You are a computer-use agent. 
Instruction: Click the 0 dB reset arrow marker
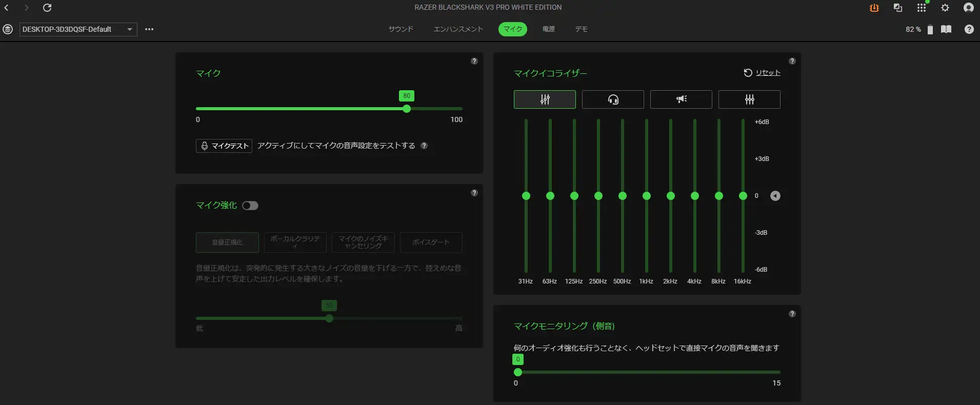[x=775, y=196]
